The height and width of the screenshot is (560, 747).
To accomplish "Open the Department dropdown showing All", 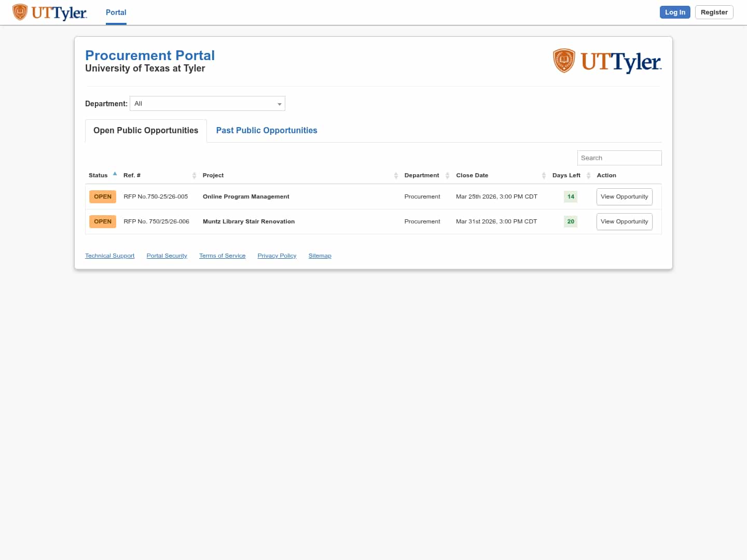I will point(208,104).
